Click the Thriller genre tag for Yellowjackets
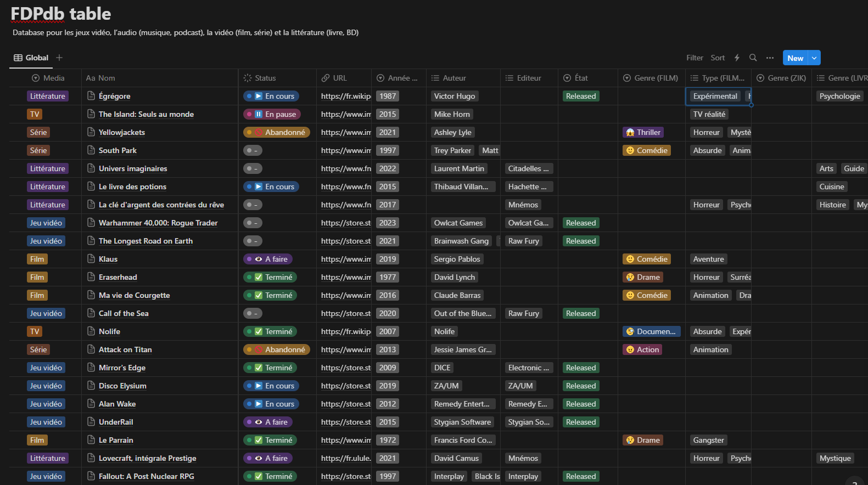This screenshot has width=868, height=485. click(x=643, y=132)
